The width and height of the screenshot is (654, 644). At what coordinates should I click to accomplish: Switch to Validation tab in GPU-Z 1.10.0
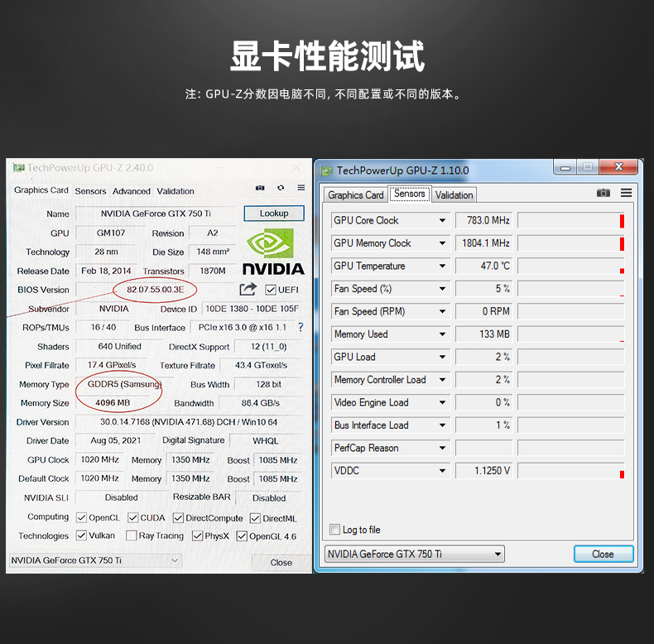pos(454,195)
